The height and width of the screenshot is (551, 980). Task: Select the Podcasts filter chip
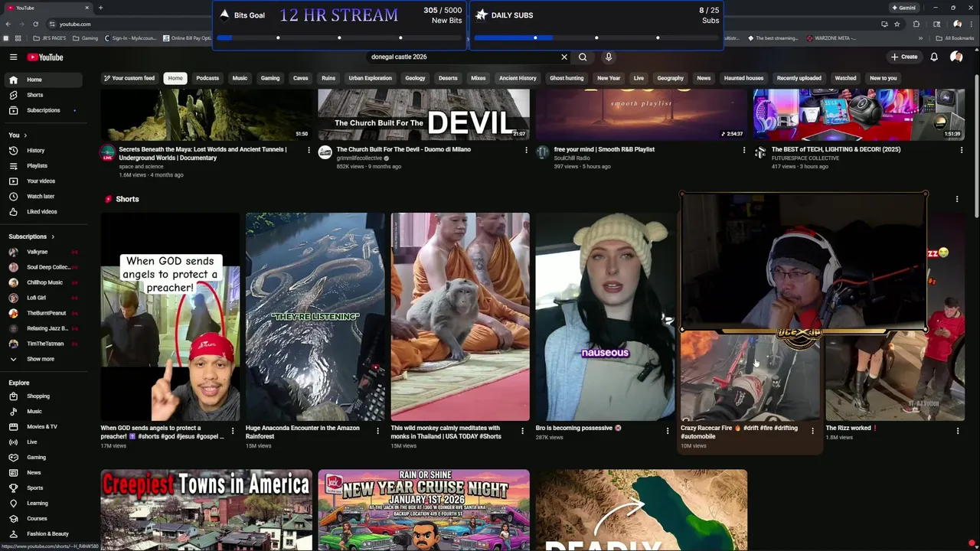click(207, 78)
